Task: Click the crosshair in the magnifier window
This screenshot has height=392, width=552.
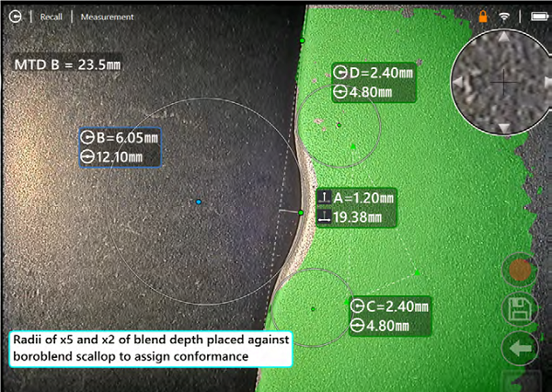Action: pyautogui.click(x=503, y=82)
